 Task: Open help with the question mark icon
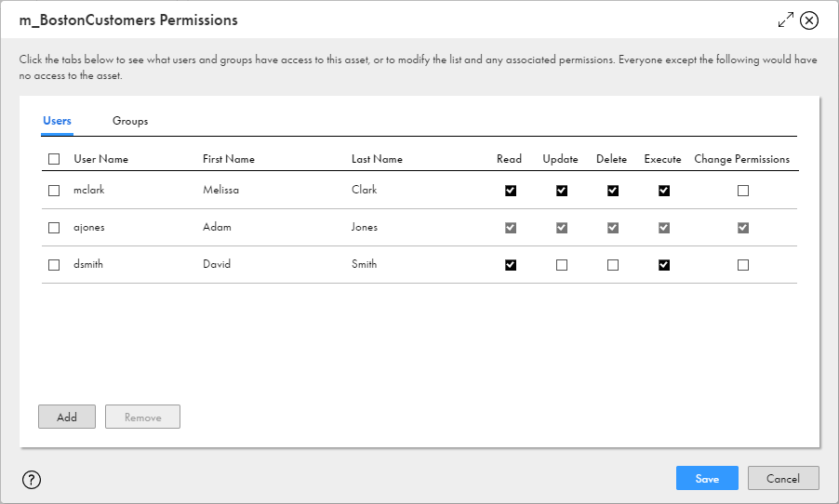(x=32, y=480)
